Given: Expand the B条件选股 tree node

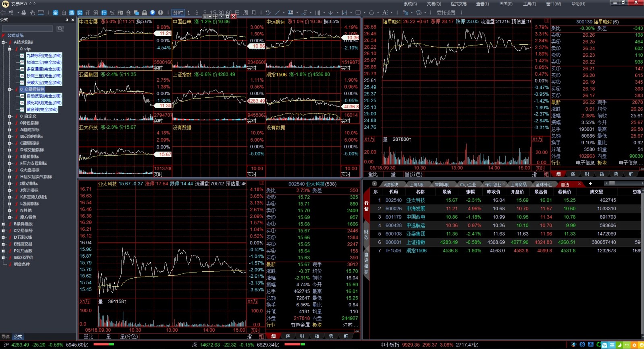Looking at the screenshot, I should click(x=4, y=224).
